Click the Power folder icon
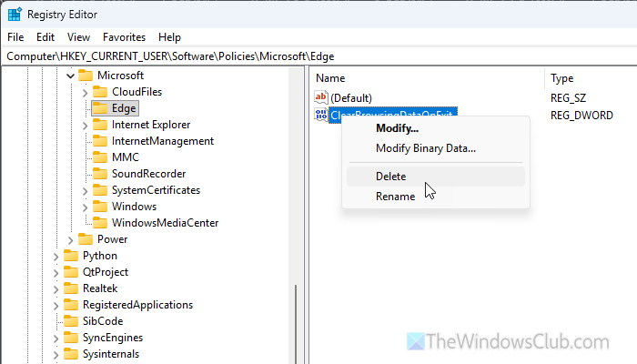 [x=86, y=239]
